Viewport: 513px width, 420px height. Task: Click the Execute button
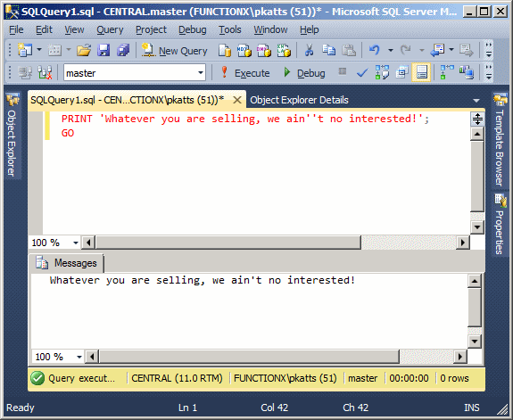point(245,72)
